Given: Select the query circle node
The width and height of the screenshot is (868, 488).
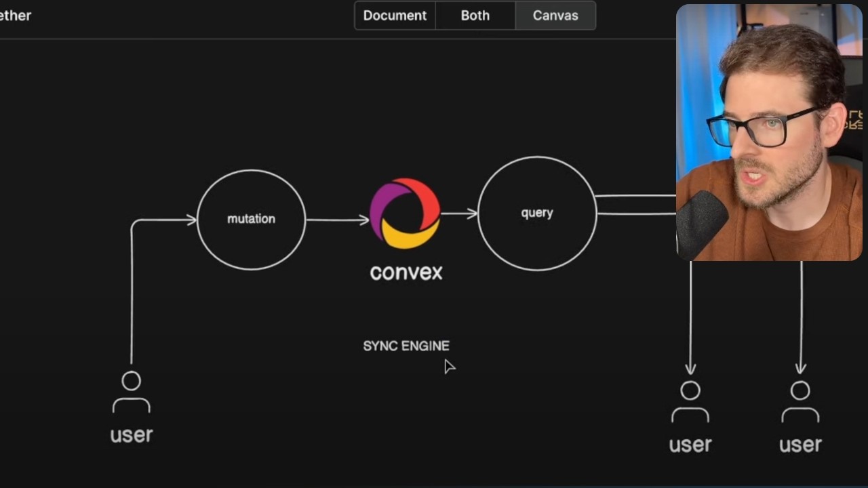Looking at the screenshot, I should click(536, 213).
